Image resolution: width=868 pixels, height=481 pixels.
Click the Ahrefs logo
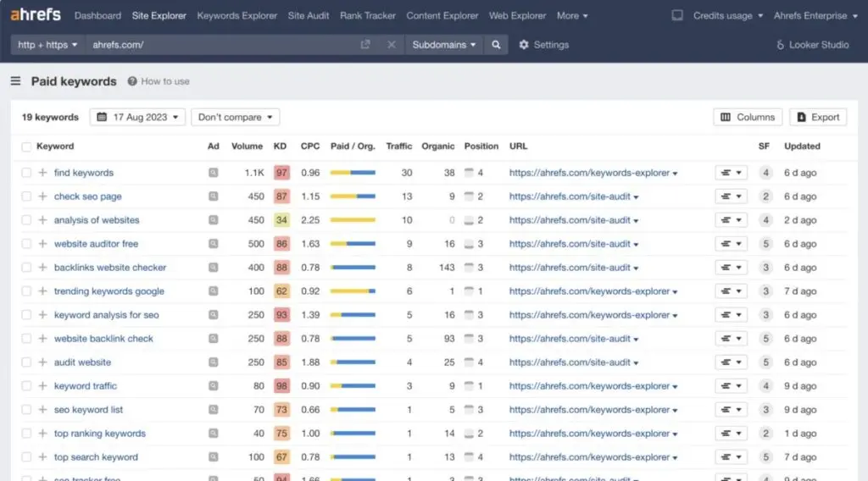(36, 15)
